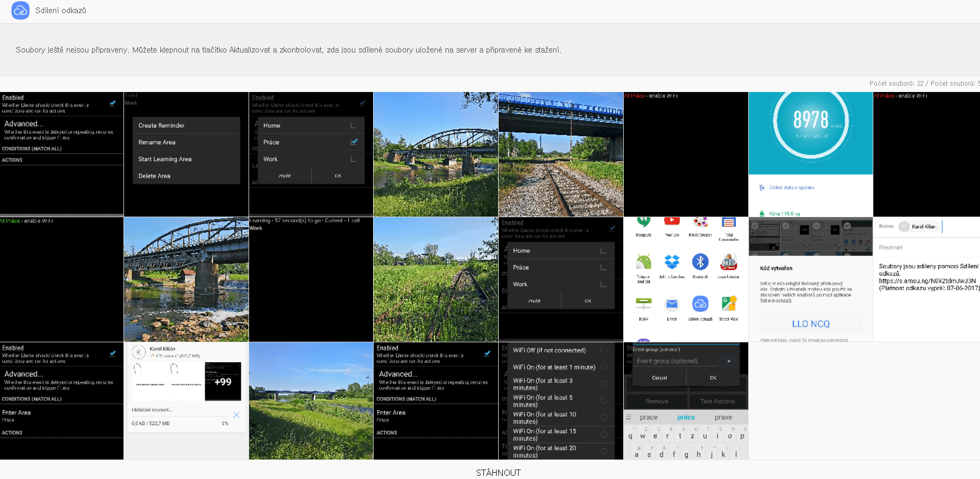Click the Sdílení odkazů cloud logo
The image size is (980, 479).
20,11
